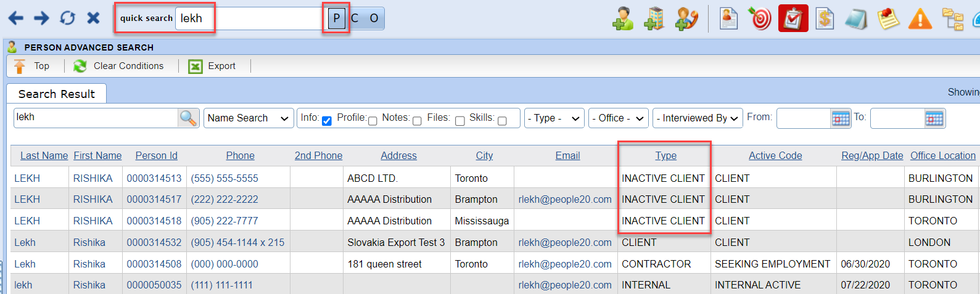980x294 pixels.
Task: Click the add contact with phone icon
Action: pos(686,18)
